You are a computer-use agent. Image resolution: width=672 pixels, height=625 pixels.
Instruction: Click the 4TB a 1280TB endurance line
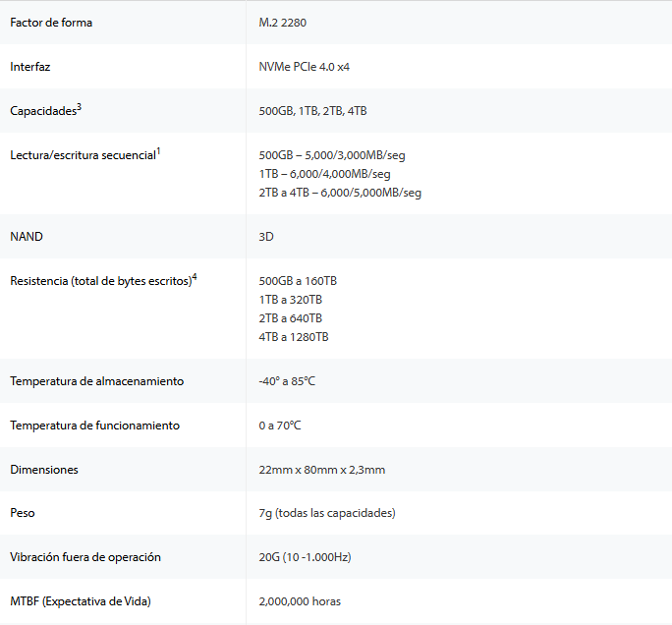coord(294,337)
